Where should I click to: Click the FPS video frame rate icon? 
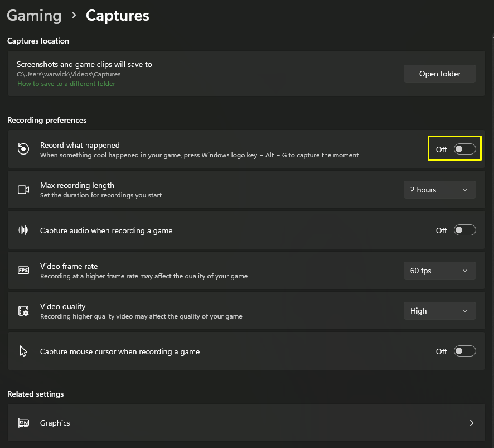23,271
